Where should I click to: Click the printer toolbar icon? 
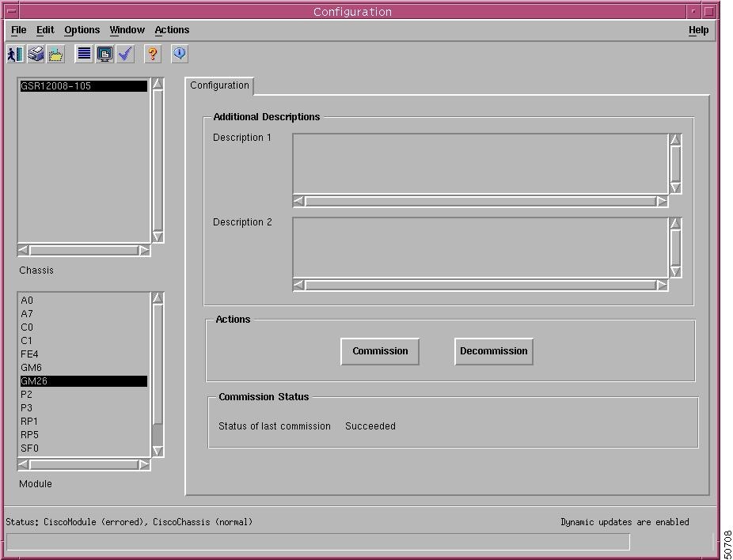pyautogui.click(x=36, y=54)
